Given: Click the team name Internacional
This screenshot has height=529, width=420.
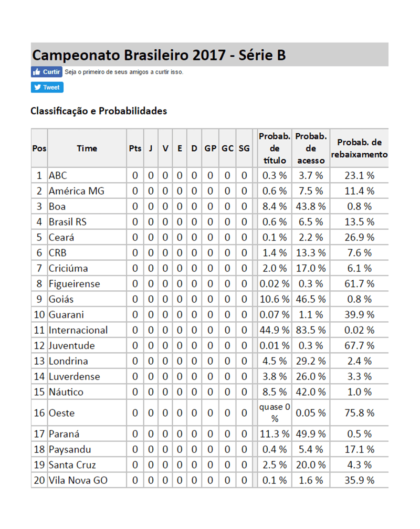Looking at the screenshot, I should (x=78, y=330).
